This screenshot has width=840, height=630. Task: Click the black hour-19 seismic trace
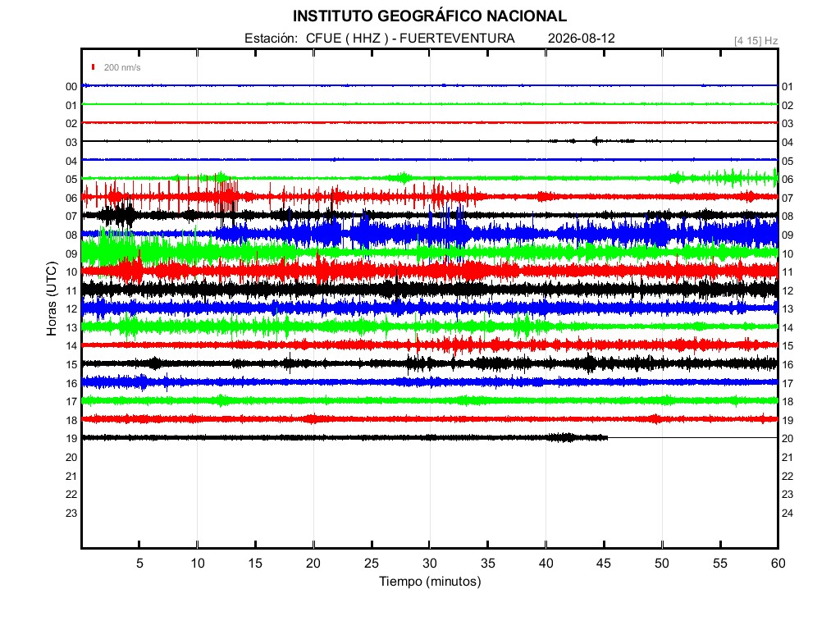click(x=430, y=438)
